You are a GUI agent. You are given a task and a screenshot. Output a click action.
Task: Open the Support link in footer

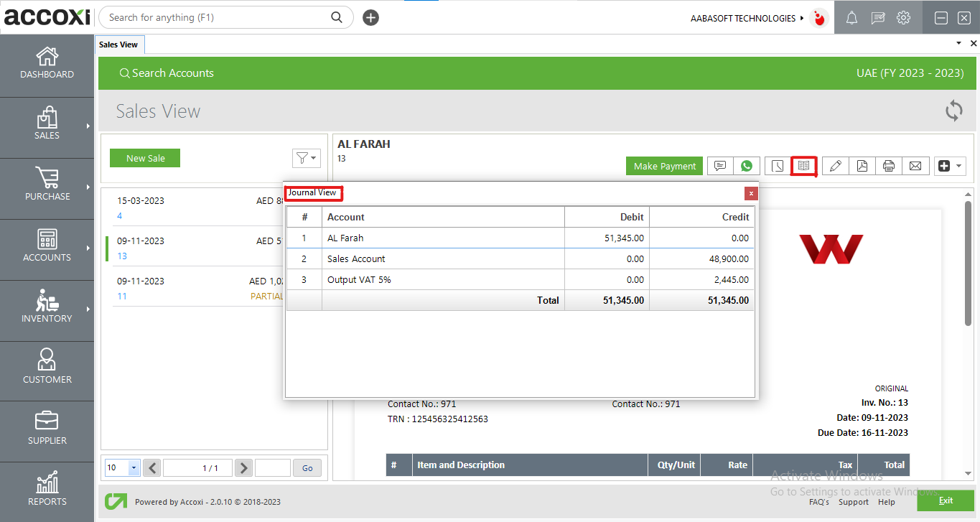pyautogui.click(x=853, y=502)
